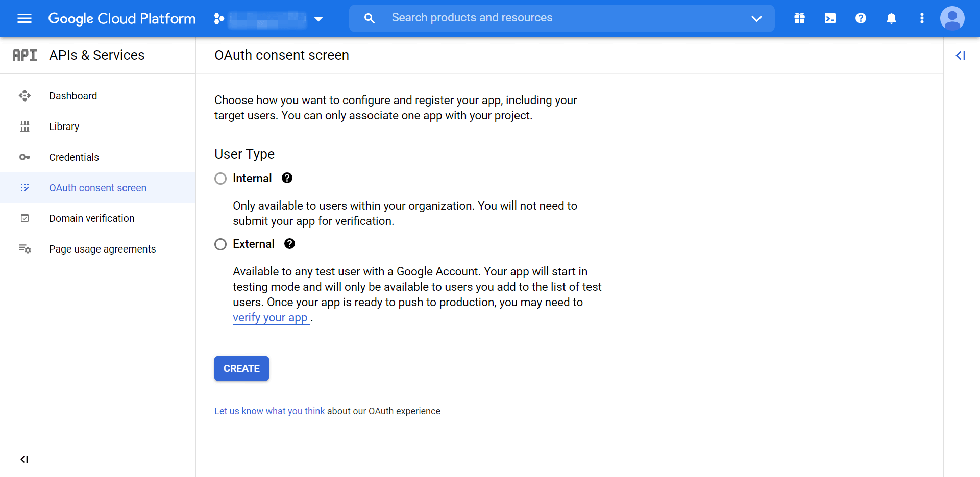Expand the search bar dropdown arrow
The image size is (980, 477).
tap(756, 19)
